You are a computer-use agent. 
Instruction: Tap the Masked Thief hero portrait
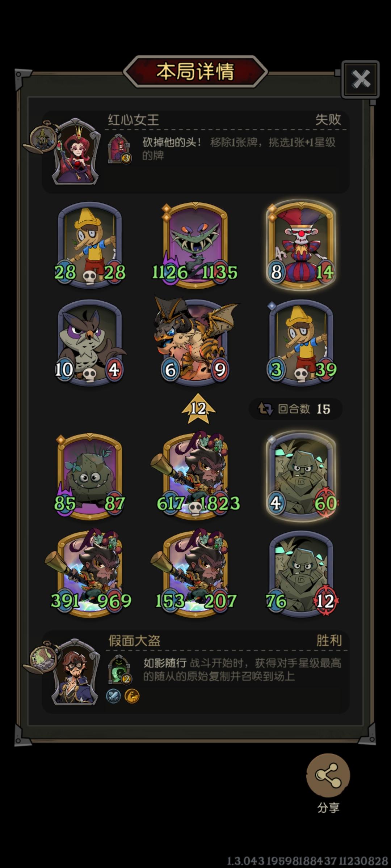76,672
